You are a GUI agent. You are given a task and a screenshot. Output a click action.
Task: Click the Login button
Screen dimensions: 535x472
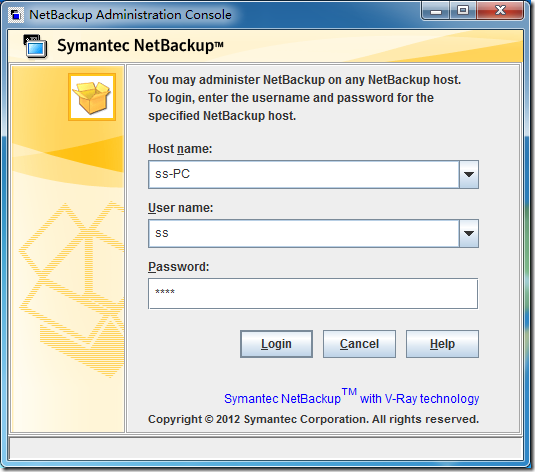[x=276, y=344]
